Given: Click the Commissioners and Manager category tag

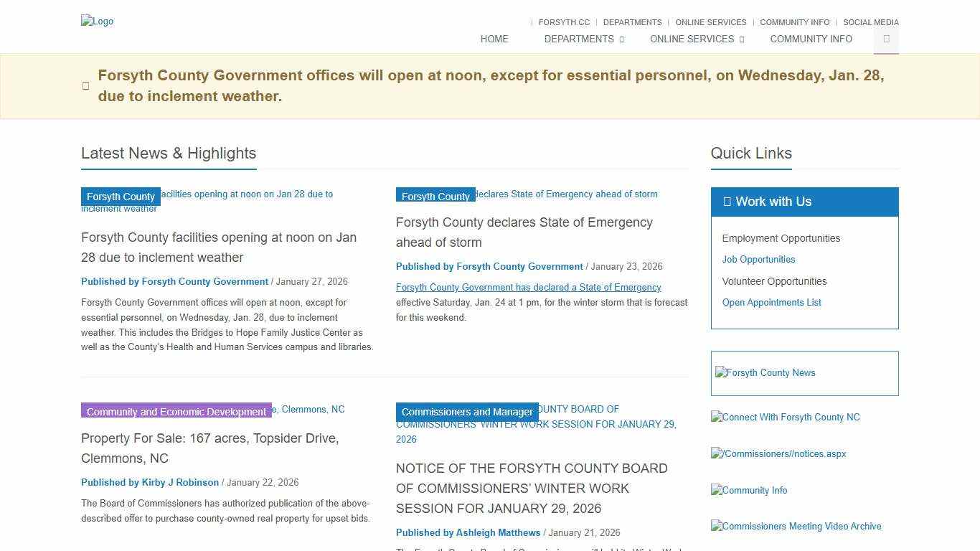Looking at the screenshot, I should [467, 412].
